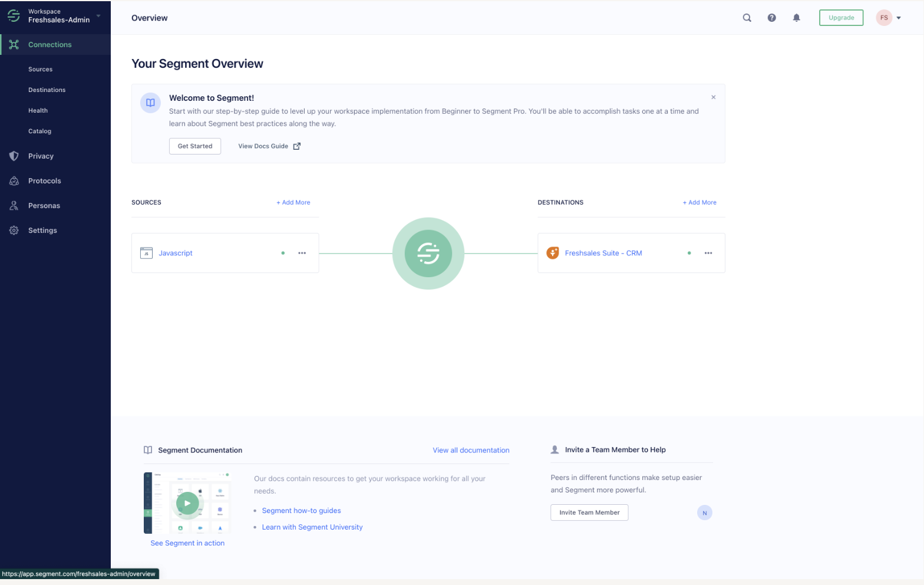Open the help question mark icon
Screen dimensions: 924x585
click(771, 18)
